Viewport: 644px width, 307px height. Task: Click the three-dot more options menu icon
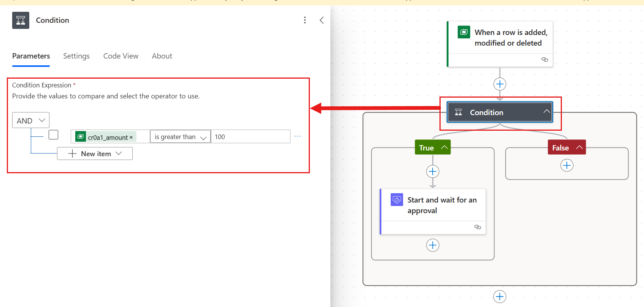305,20
